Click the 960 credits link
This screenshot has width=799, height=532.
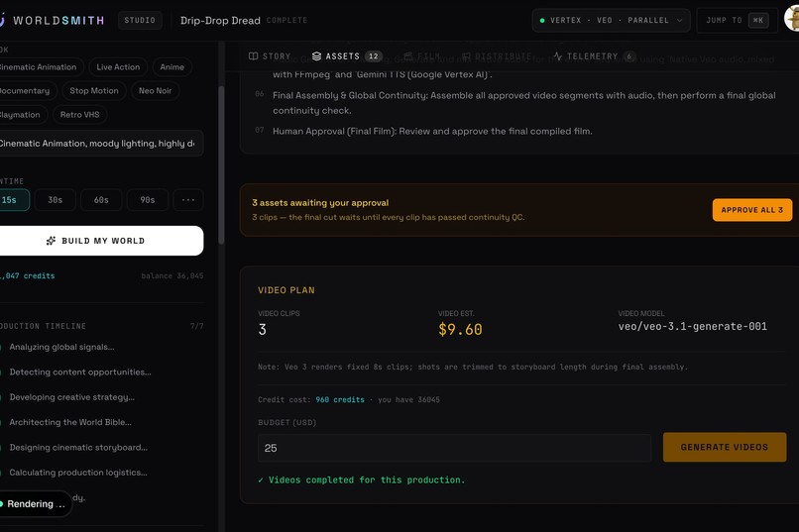[340, 399]
